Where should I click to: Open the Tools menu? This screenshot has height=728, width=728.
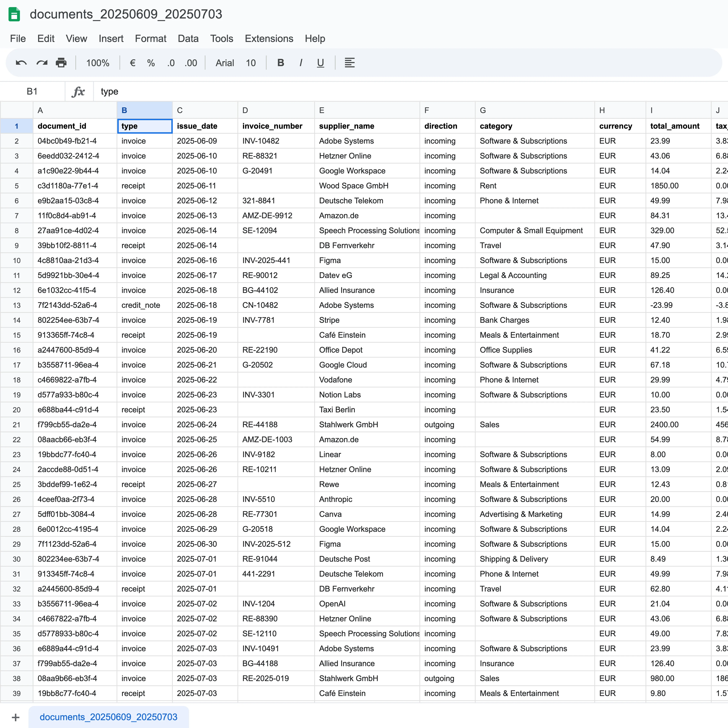[222, 39]
